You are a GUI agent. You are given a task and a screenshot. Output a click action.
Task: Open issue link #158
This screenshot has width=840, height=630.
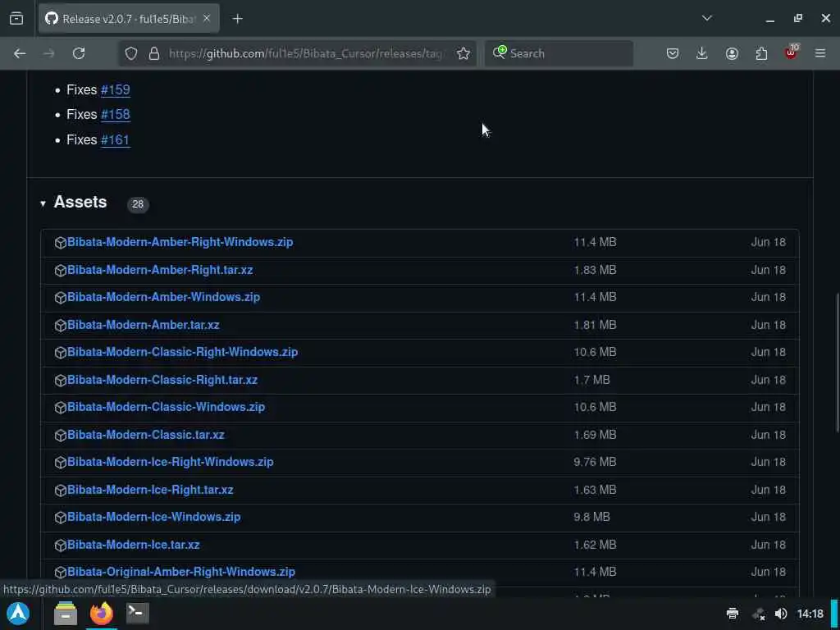115,114
